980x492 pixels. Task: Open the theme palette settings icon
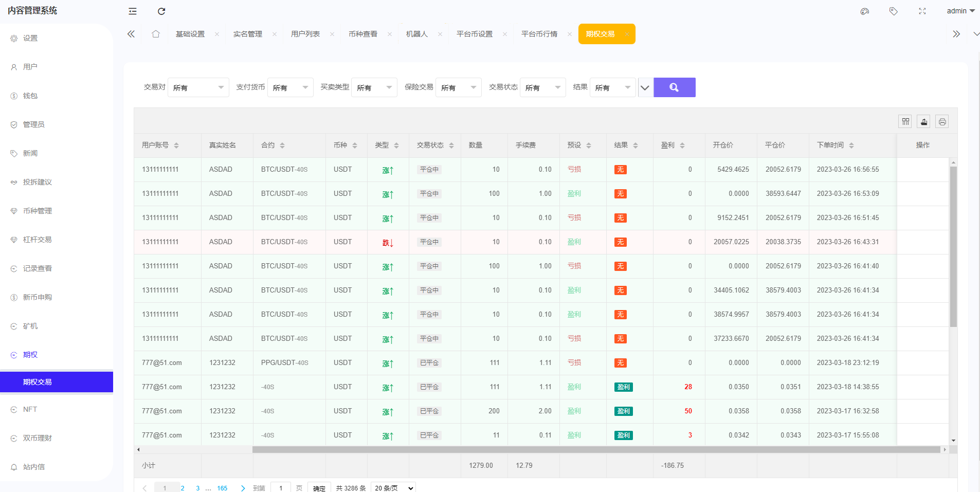click(x=864, y=11)
